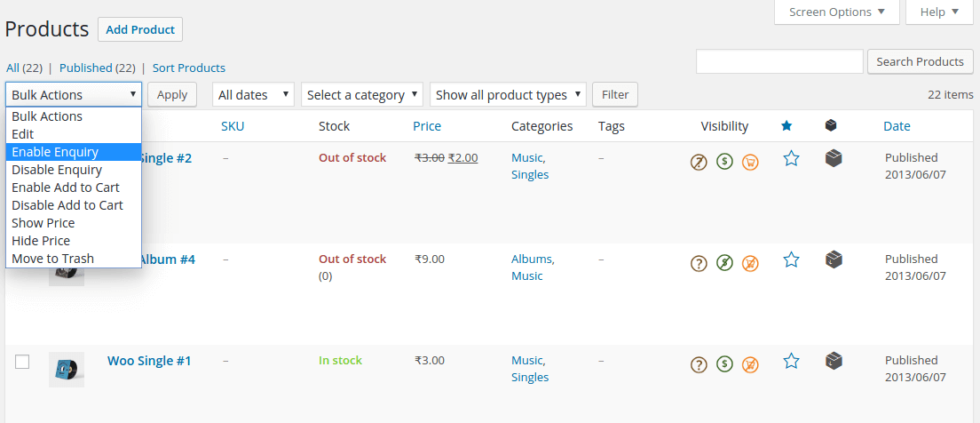This screenshot has width=980, height=423.
Task: Open the Sort Products link
Action: pyautogui.click(x=189, y=68)
